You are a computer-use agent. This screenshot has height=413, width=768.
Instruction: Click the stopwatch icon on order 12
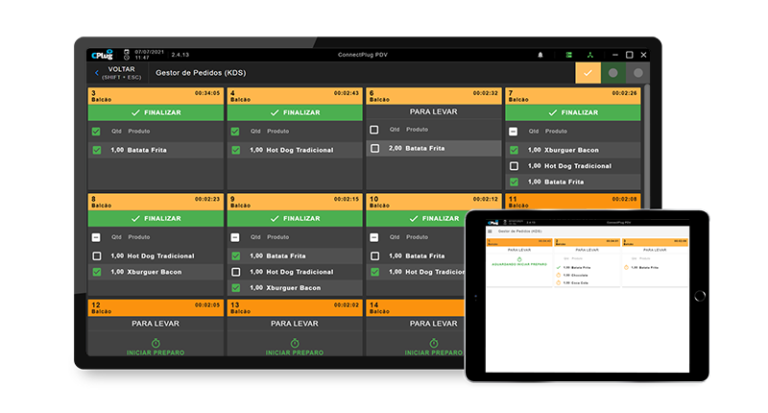tap(155, 342)
